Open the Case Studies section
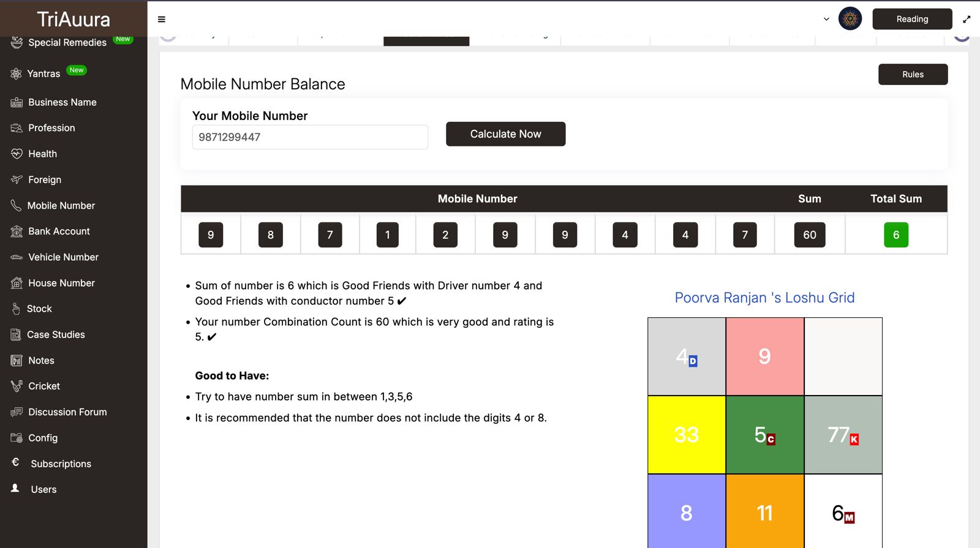The width and height of the screenshot is (980, 548). click(56, 334)
